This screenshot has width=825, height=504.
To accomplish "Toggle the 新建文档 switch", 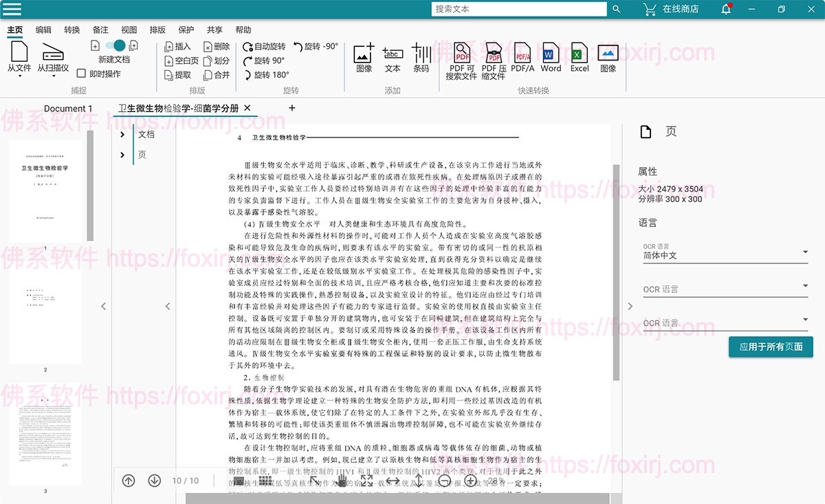I will click(x=114, y=45).
